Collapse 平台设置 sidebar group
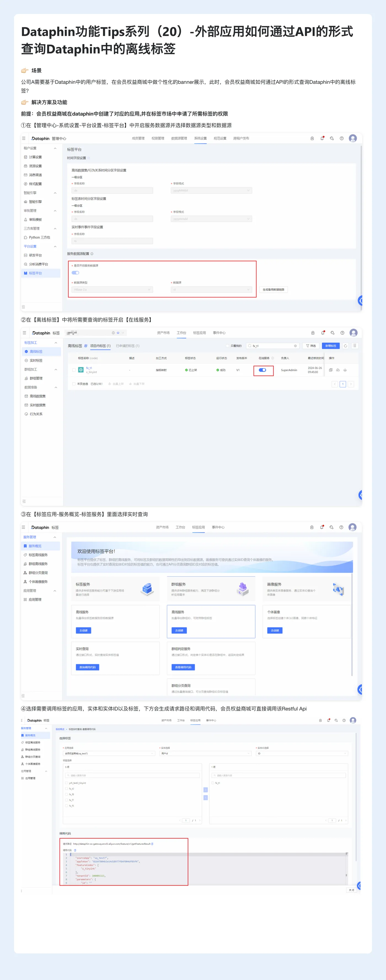The image size is (386, 980). pyautogui.click(x=55, y=247)
